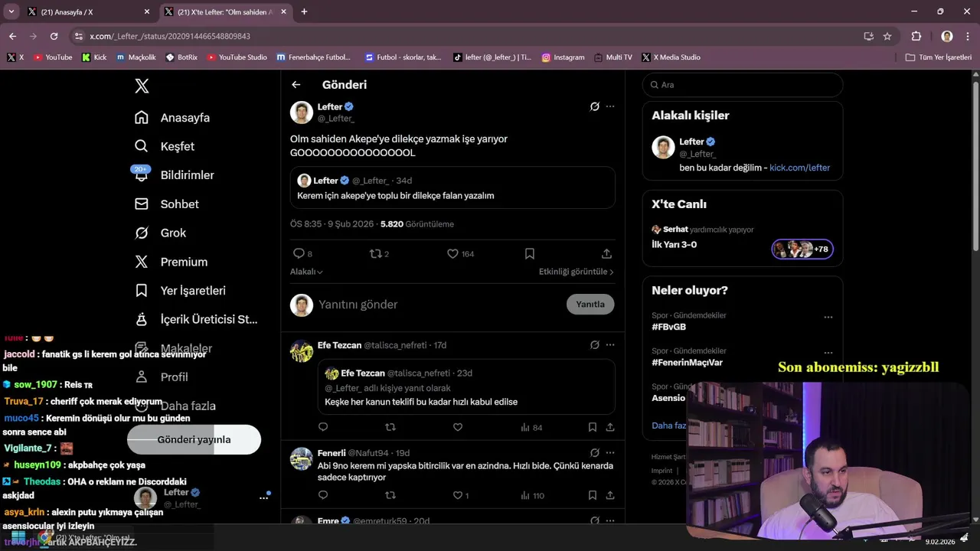Image resolution: width=980 pixels, height=551 pixels.
Task: Bookmark Fenerli's reply
Action: click(593, 495)
